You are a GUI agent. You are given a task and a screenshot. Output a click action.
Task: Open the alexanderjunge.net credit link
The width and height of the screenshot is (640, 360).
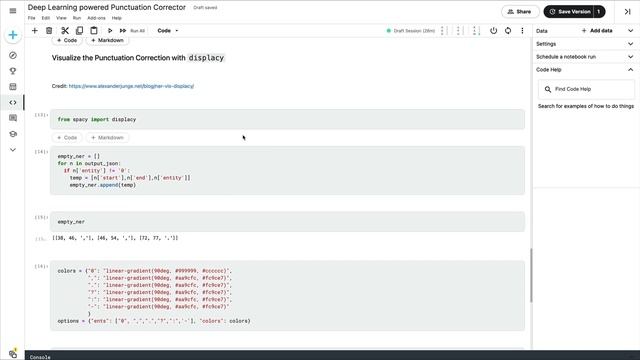click(x=131, y=86)
